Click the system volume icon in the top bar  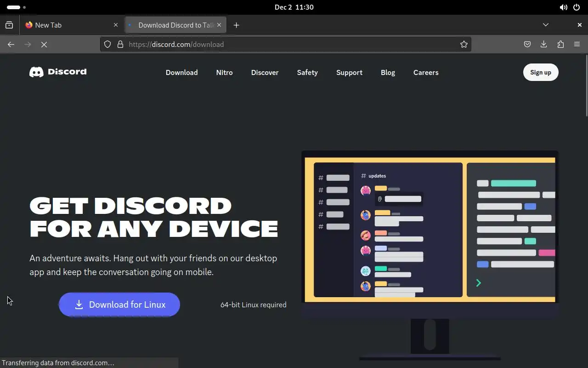(563, 7)
